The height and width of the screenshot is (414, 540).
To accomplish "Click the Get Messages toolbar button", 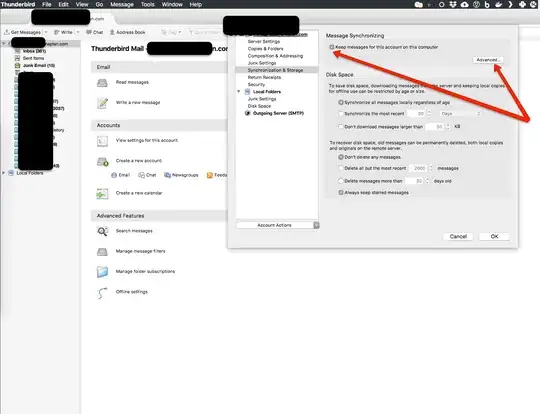I will point(22,32).
